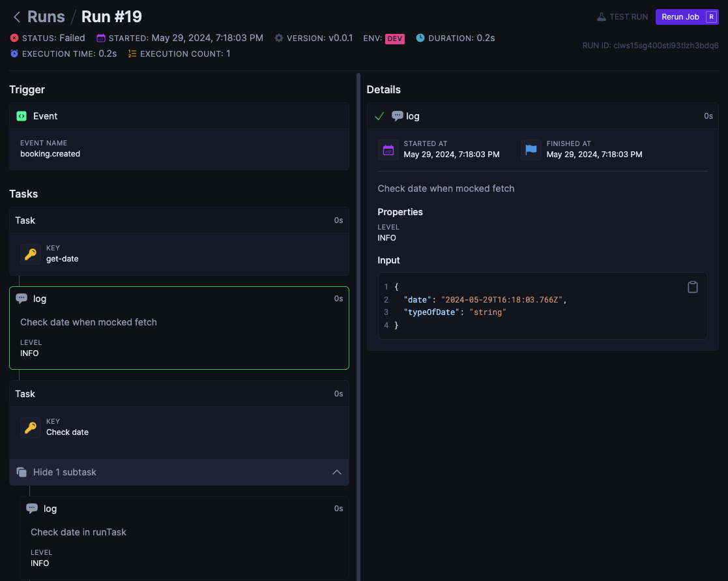
Task: Click the chat bubble icon on runTask log
Action: pos(32,509)
